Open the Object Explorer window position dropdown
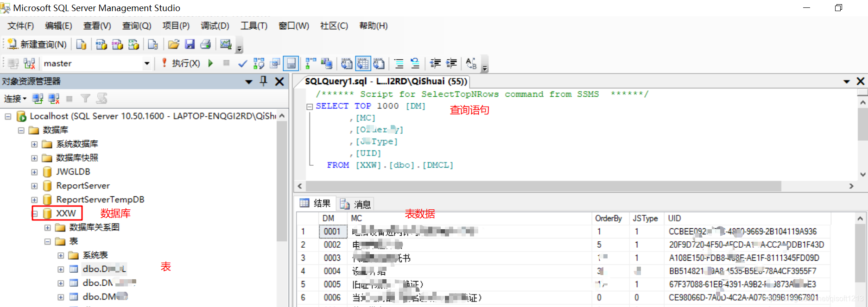 tap(249, 81)
